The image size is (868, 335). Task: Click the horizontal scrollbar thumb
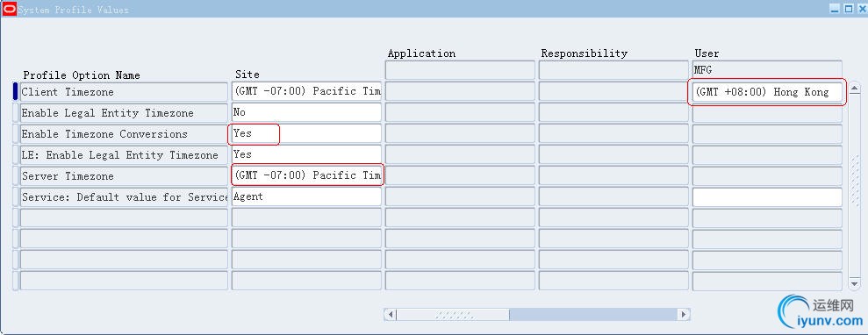pos(454,315)
